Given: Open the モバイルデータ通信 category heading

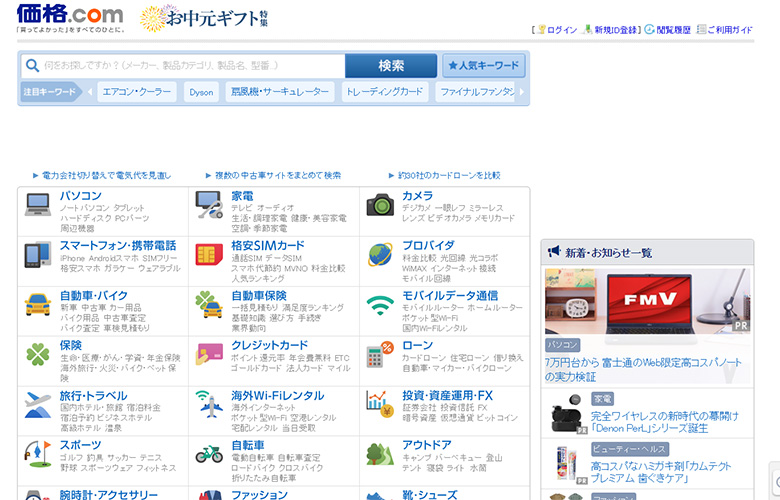Looking at the screenshot, I should [450, 296].
